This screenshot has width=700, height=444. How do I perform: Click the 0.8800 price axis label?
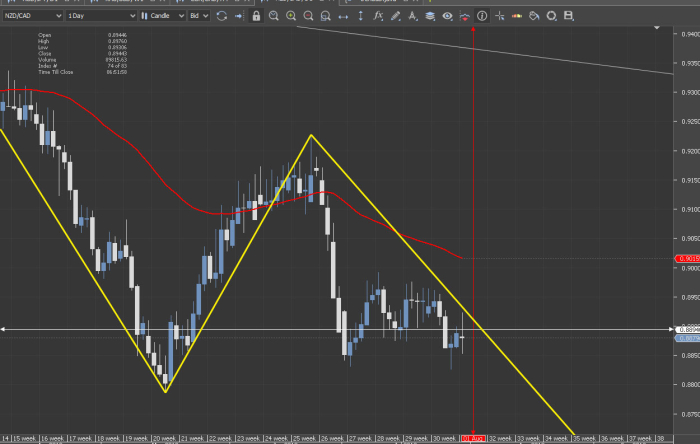[690, 385]
